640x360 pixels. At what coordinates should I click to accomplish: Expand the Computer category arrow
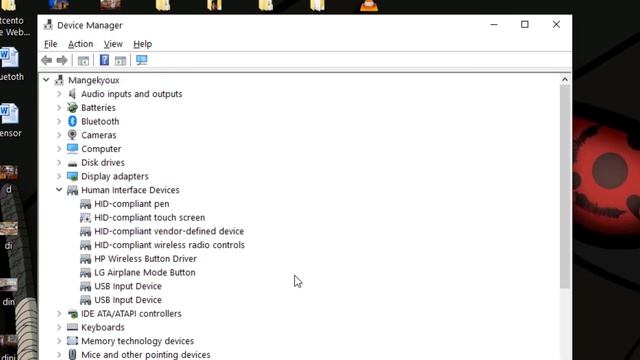tap(59, 149)
